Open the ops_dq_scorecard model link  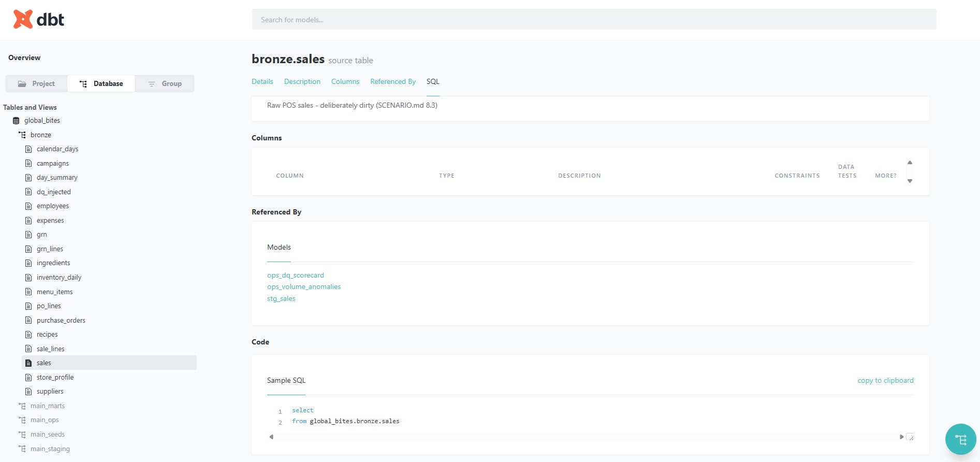[296, 276]
